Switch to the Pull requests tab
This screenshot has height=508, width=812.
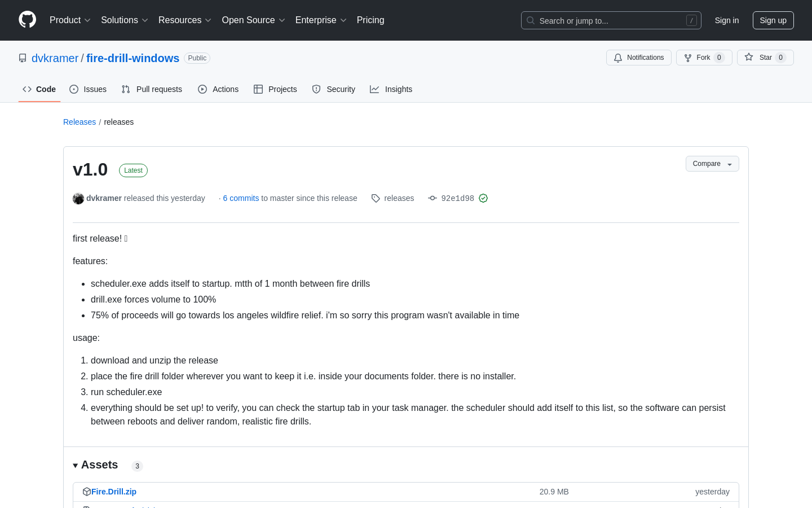coord(152,89)
